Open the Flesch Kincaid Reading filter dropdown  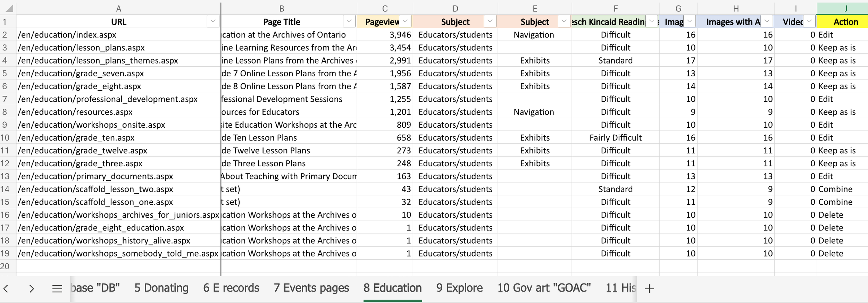[652, 22]
